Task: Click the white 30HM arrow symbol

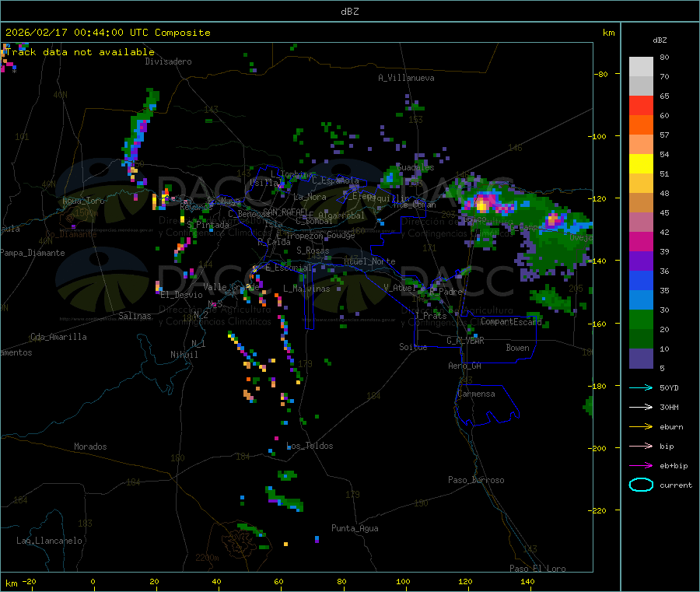Action: coord(641,407)
